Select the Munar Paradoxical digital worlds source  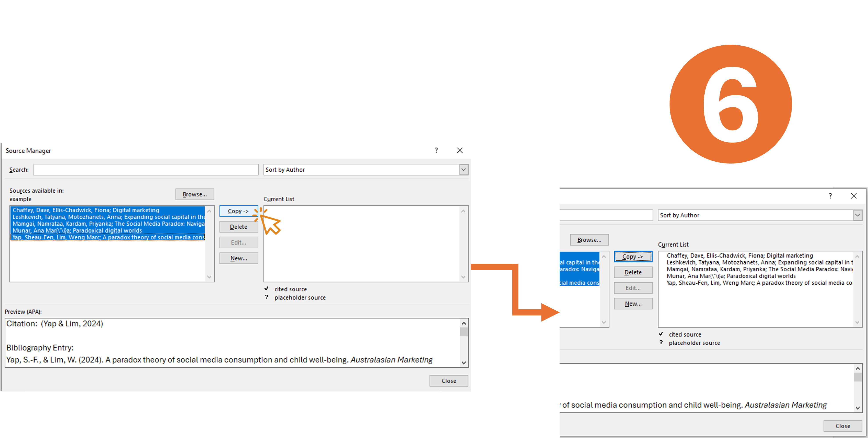[77, 231]
